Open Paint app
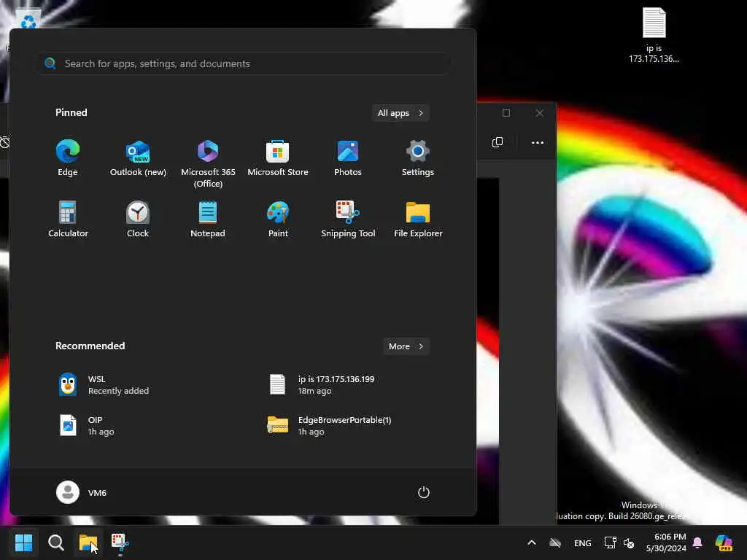 coord(278,219)
